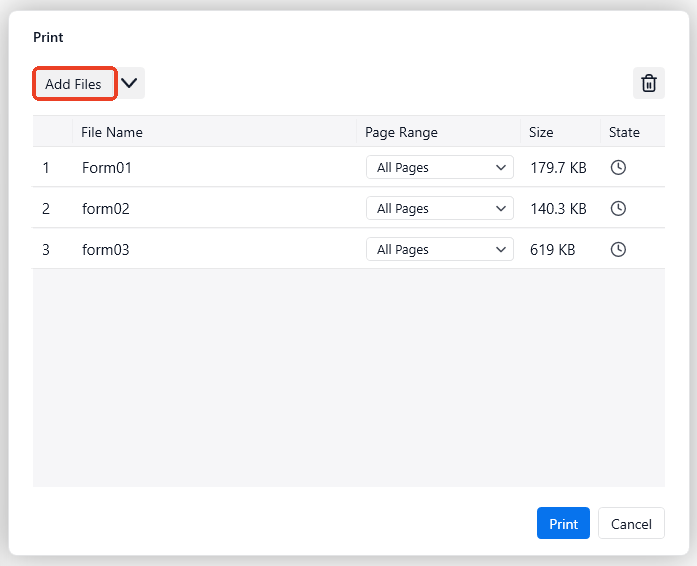
Task: Click the pending clock icon for Form01
Action: (618, 168)
